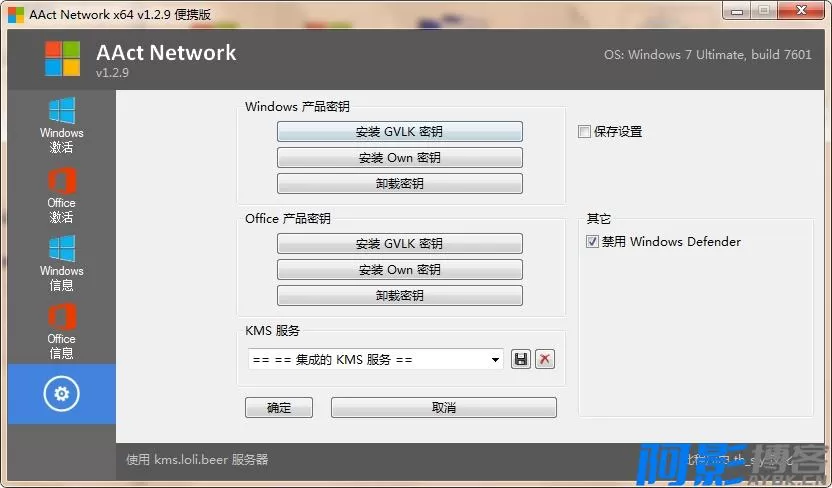The height and width of the screenshot is (488, 832).
Task: Open the Windows 信息 sidebar page
Action: pyautogui.click(x=61, y=263)
